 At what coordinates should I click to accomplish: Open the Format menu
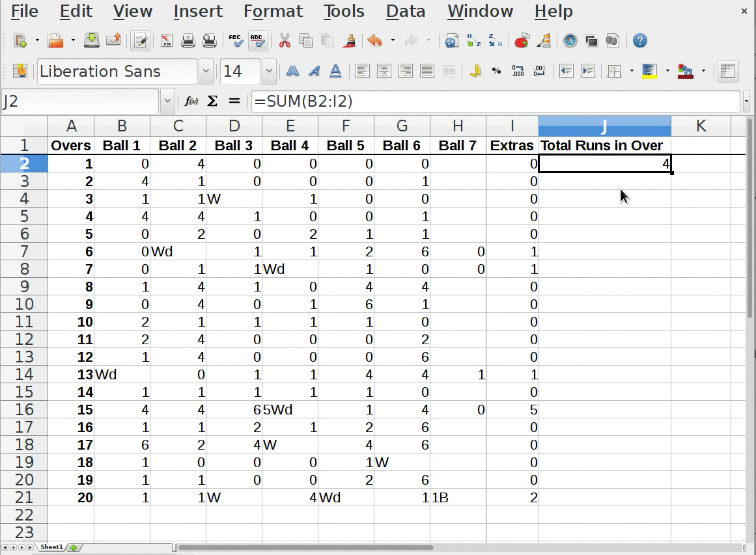tap(273, 11)
